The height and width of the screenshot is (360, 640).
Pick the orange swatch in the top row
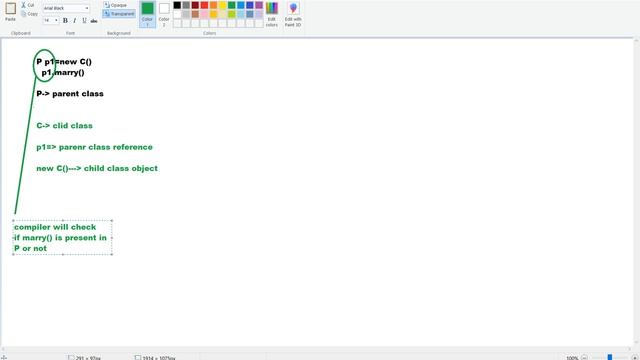[x=213, y=5]
